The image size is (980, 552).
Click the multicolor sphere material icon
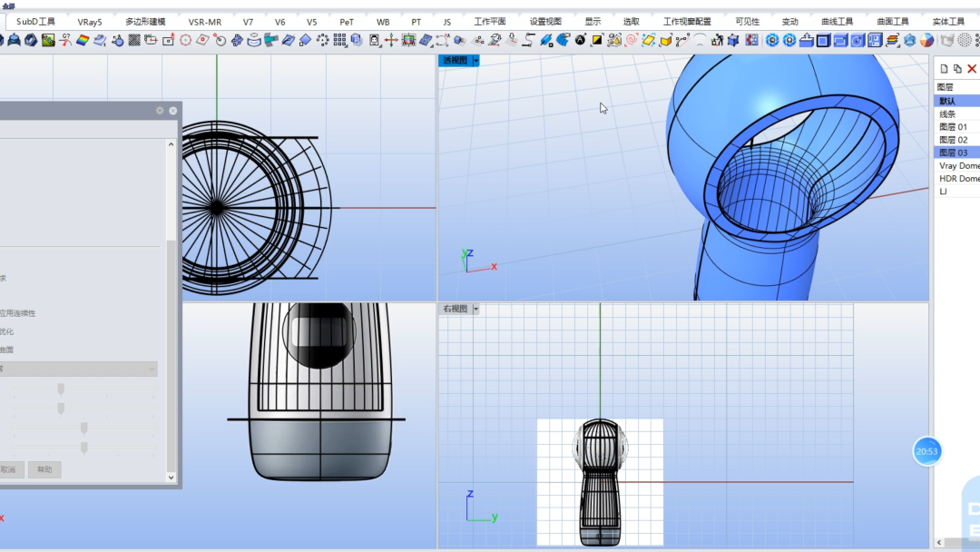pos(926,41)
